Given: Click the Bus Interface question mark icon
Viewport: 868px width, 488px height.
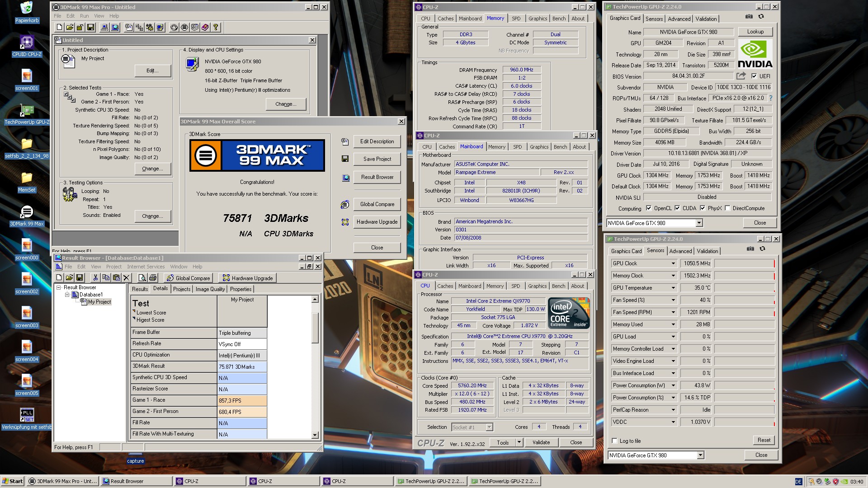Looking at the screenshot, I should click(770, 98).
